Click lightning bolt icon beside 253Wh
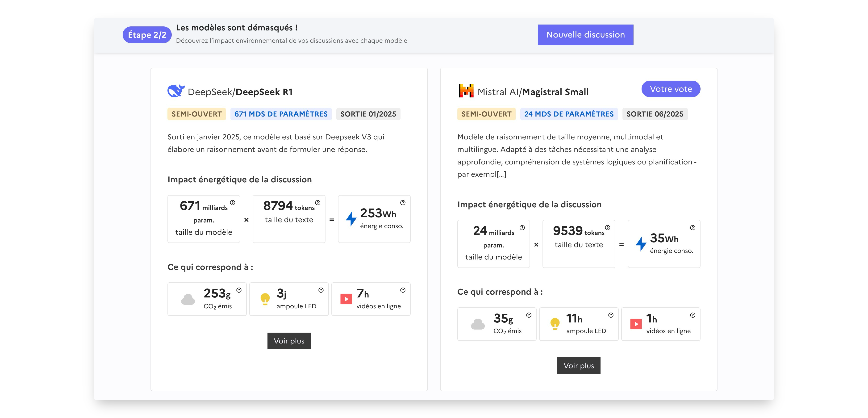Viewport: 868px width, 418px height. (x=351, y=219)
